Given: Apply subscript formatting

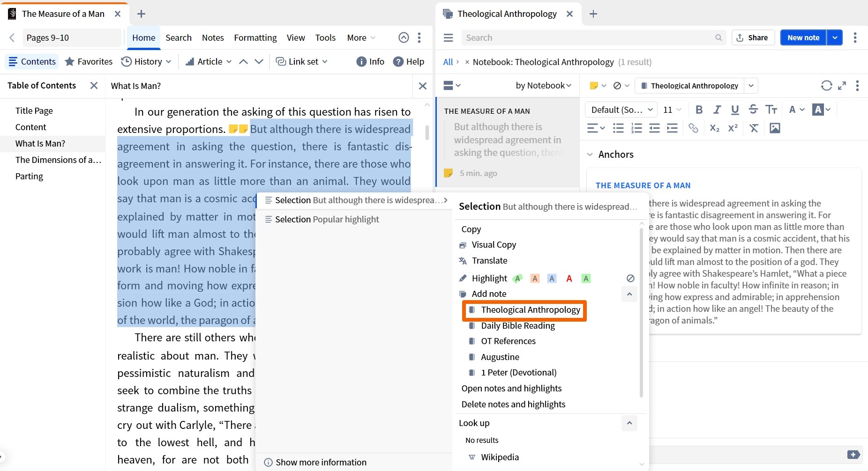Looking at the screenshot, I should pyautogui.click(x=714, y=128).
